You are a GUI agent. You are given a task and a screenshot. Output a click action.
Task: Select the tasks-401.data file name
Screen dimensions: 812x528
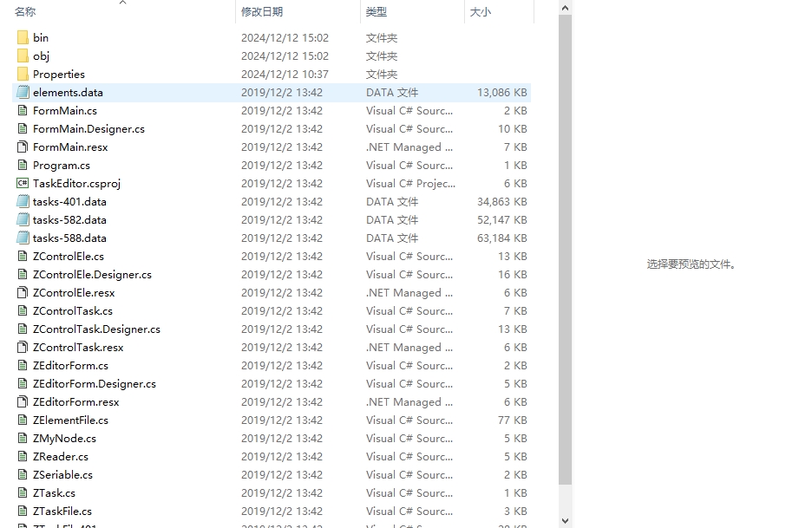tap(69, 201)
